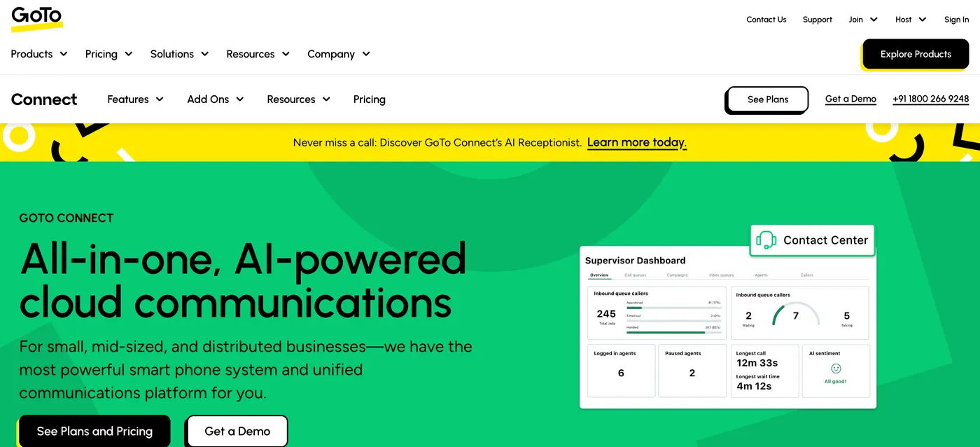Switch to the Campaigns dashboard tab

[x=677, y=275]
